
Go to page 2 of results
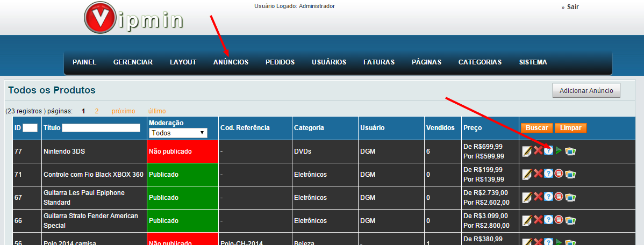97,111
